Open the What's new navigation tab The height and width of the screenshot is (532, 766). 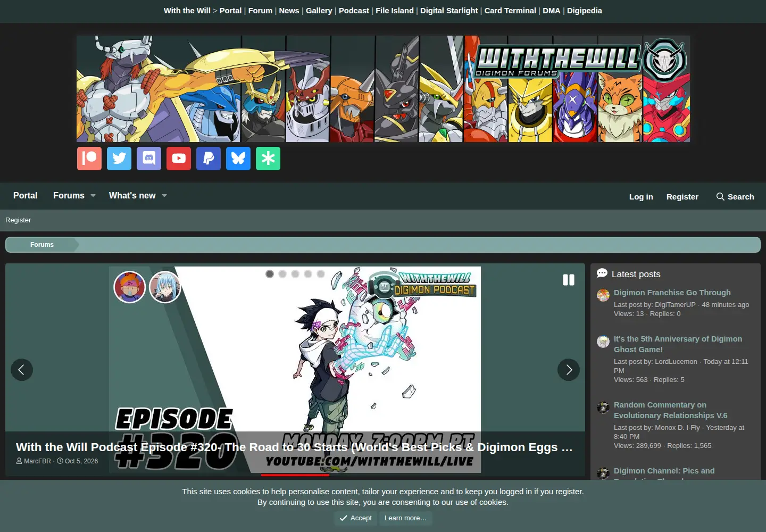pos(132,196)
